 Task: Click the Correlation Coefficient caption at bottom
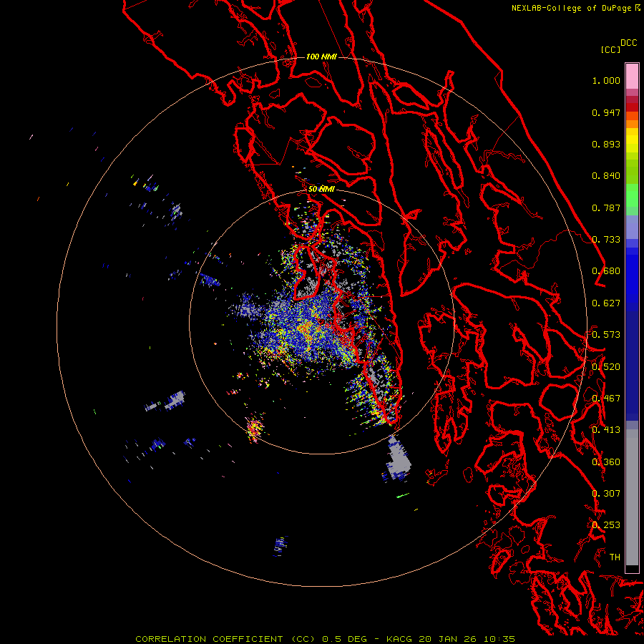coord(326,639)
